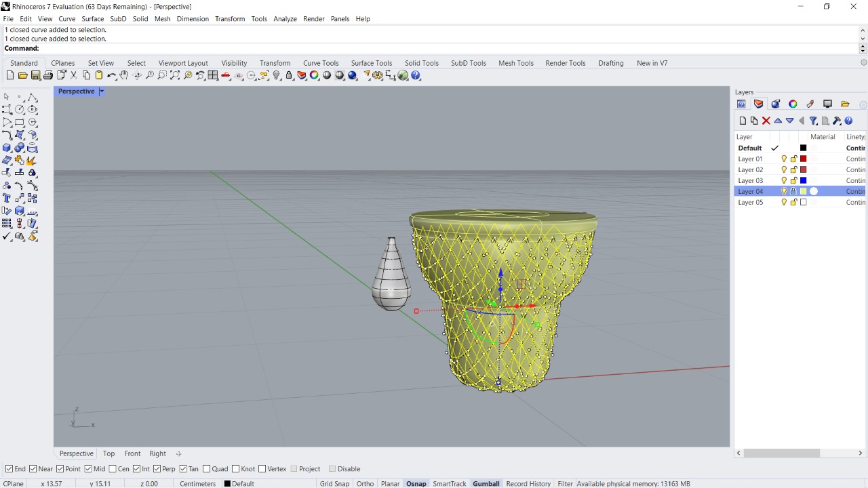Open the Analyze menu
This screenshot has width=868, height=488.
pos(285,19)
